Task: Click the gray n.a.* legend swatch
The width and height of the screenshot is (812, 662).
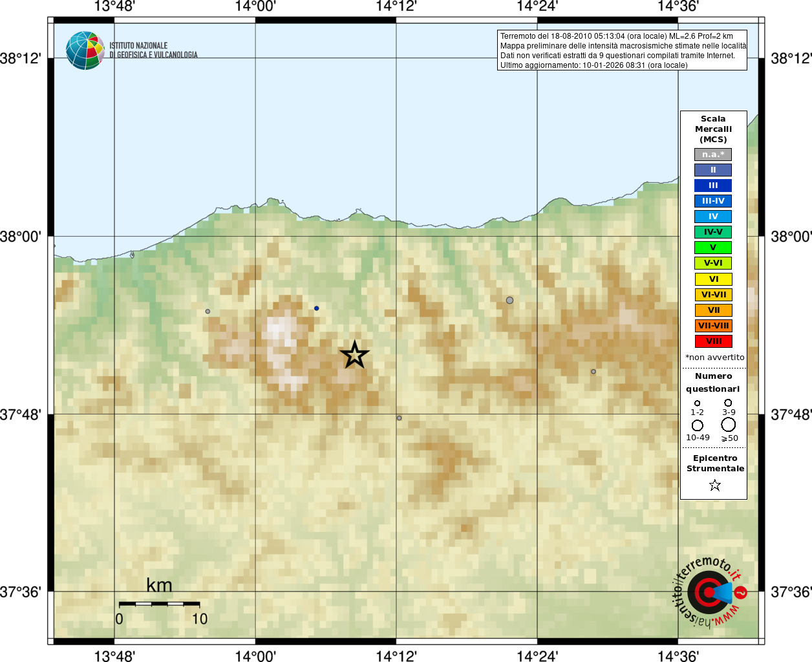Action: pos(713,155)
